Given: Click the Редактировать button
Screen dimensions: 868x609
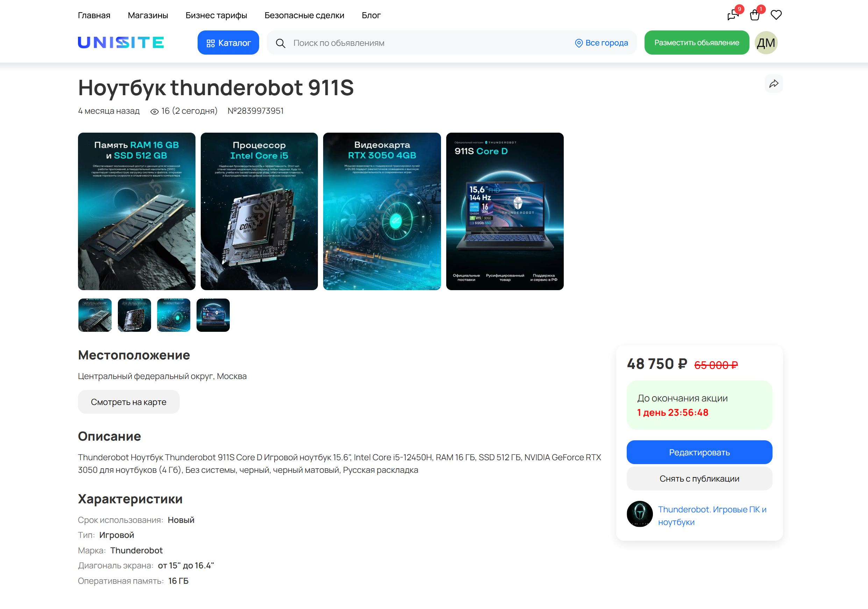Looking at the screenshot, I should point(699,452).
